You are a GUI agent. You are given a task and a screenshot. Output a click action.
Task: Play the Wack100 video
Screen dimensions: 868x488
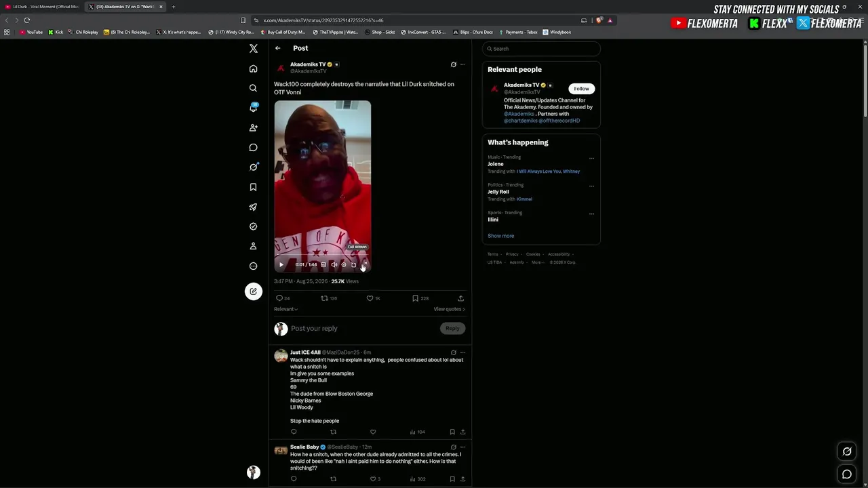point(281,264)
